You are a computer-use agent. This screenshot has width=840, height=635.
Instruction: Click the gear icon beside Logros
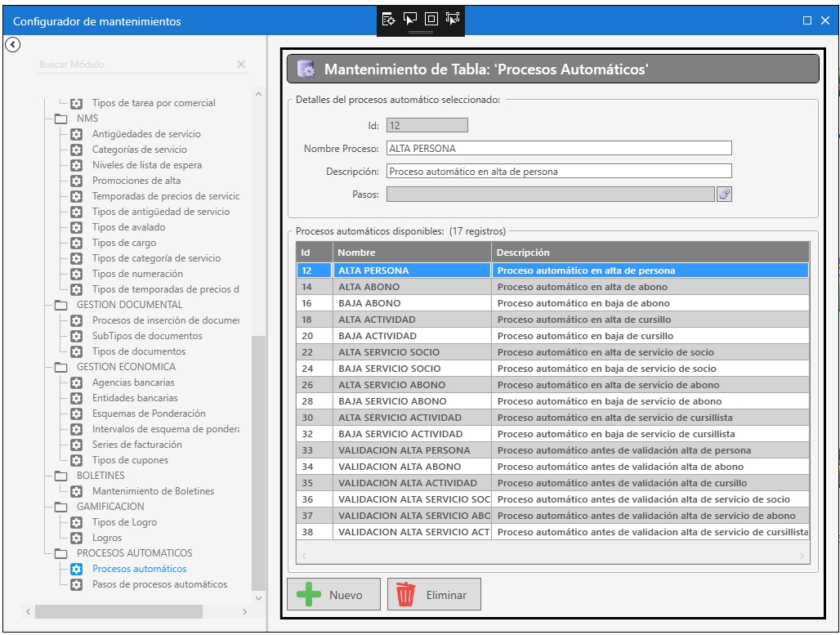(77, 538)
